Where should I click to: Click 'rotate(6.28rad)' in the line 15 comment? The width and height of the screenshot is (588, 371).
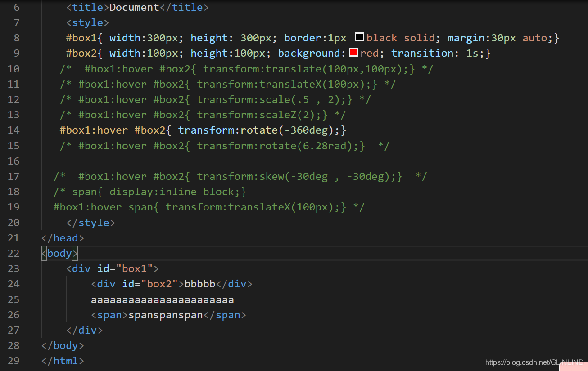pyautogui.click(x=306, y=146)
